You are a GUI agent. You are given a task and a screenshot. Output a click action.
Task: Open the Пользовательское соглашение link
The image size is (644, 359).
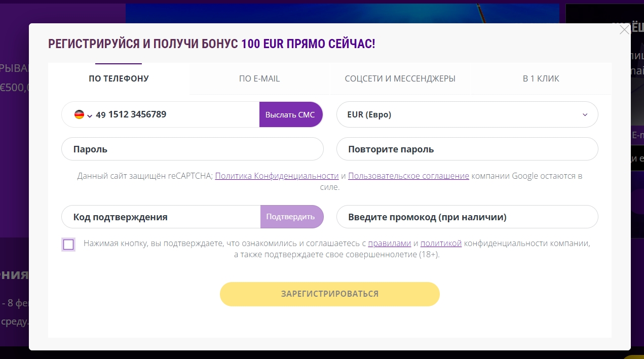408,176
